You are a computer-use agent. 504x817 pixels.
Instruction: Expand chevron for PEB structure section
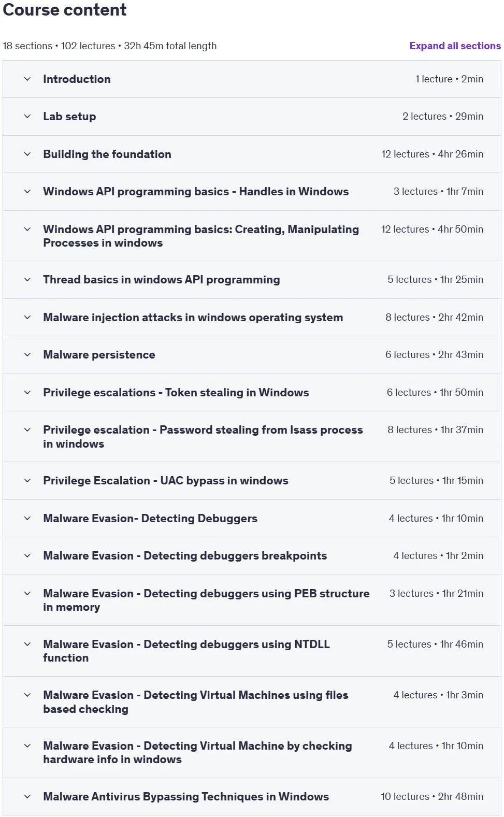point(27,594)
